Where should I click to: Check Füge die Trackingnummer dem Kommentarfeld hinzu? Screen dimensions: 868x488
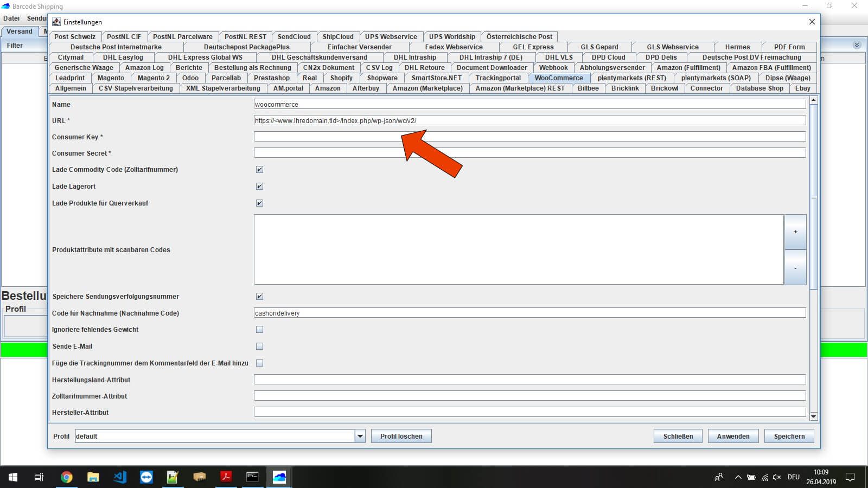point(259,363)
